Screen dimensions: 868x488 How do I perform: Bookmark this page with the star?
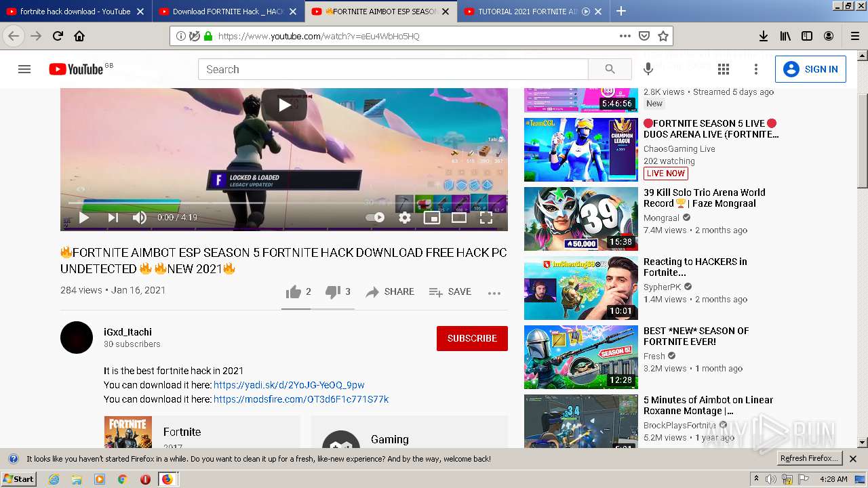[663, 36]
